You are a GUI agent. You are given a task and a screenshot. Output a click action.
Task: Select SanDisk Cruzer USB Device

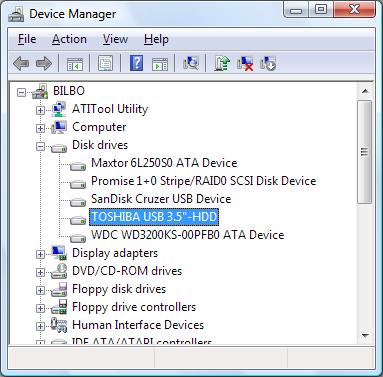pos(161,199)
